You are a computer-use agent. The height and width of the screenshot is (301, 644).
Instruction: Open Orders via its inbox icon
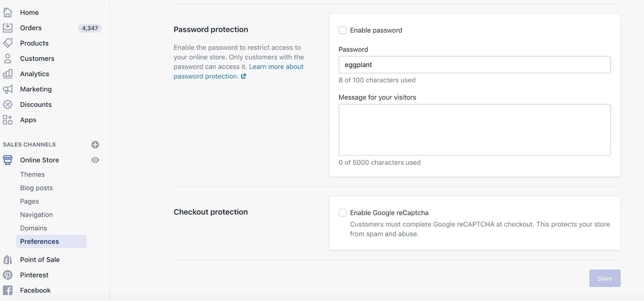(8, 28)
